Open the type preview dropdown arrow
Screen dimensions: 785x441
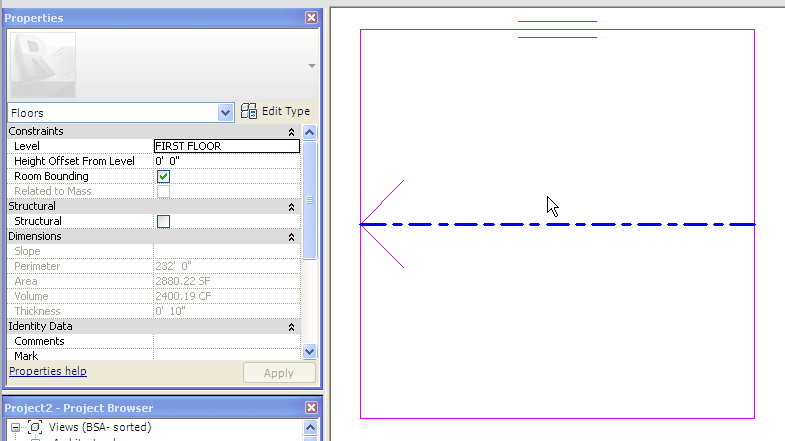click(312, 66)
